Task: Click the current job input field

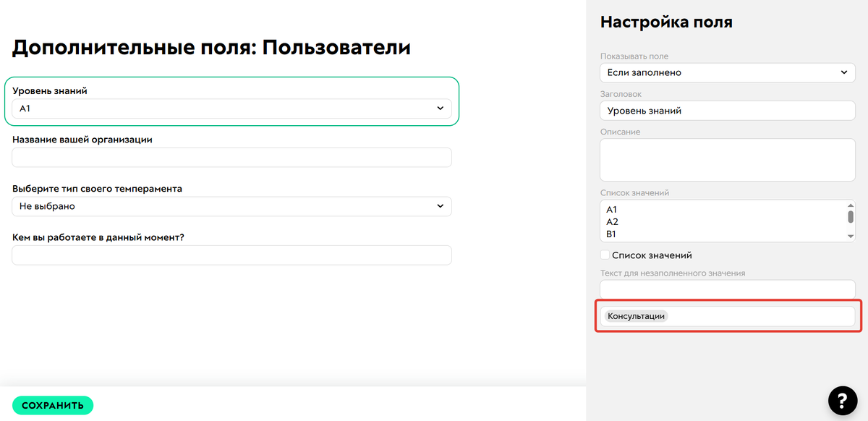Action: (231, 255)
